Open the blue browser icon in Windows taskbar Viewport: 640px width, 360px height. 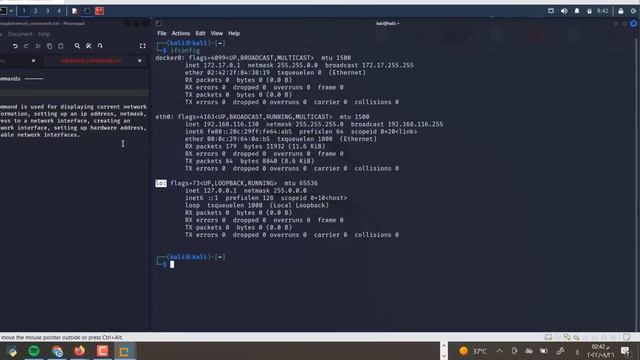point(57,351)
